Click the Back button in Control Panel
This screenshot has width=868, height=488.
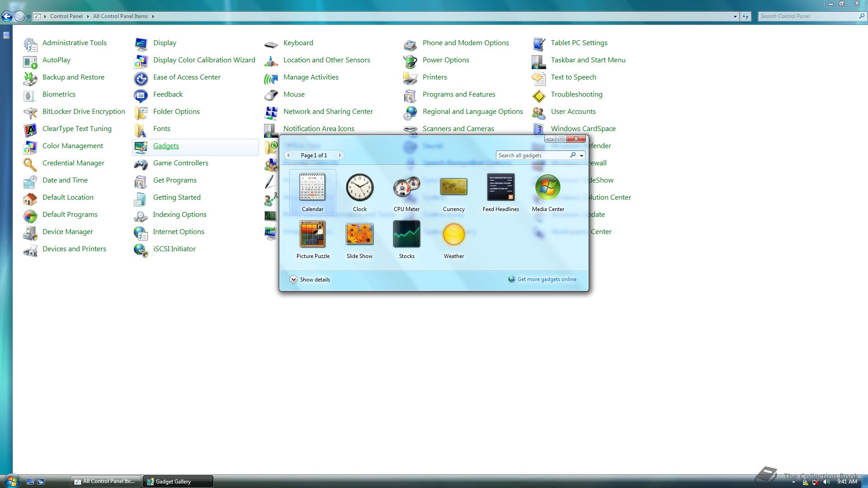click(x=7, y=17)
